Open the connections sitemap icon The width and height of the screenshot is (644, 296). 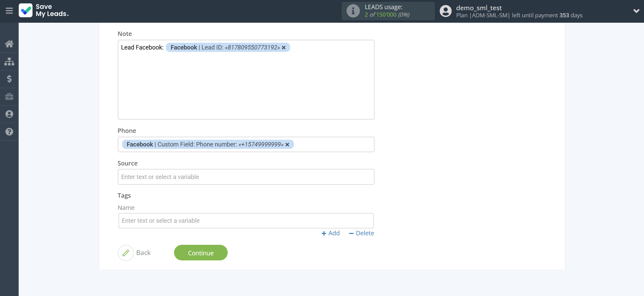(9, 61)
